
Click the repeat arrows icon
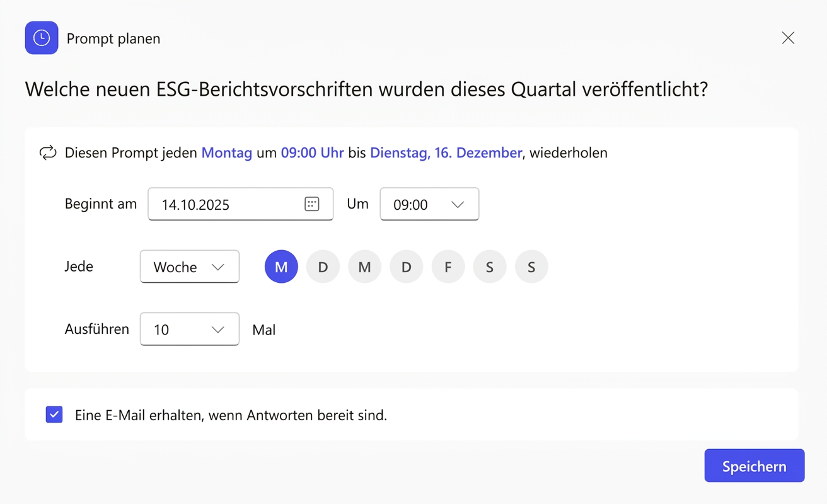pos(48,152)
